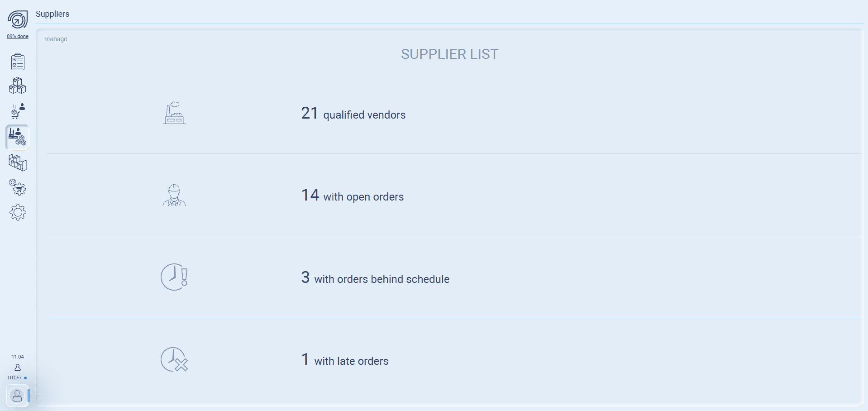Click the '21 qualified vendors' row
Screen dimensions: 868x411
coord(353,114)
